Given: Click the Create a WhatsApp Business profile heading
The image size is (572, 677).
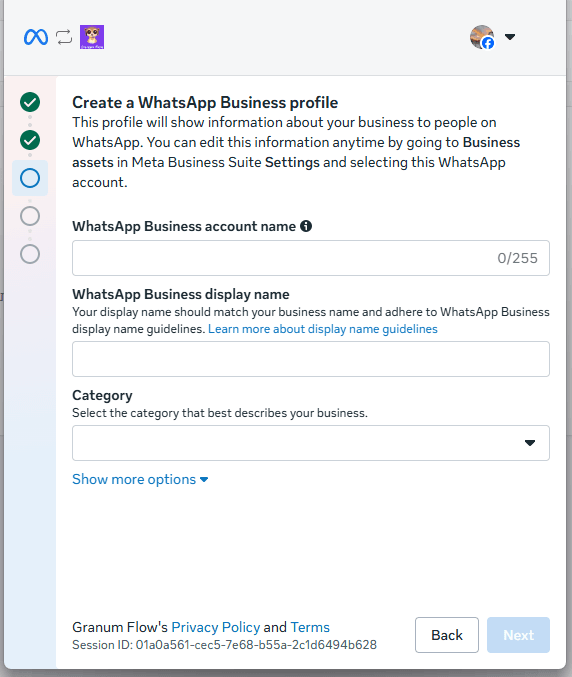Looking at the screenshot, I should coord(205,103).
